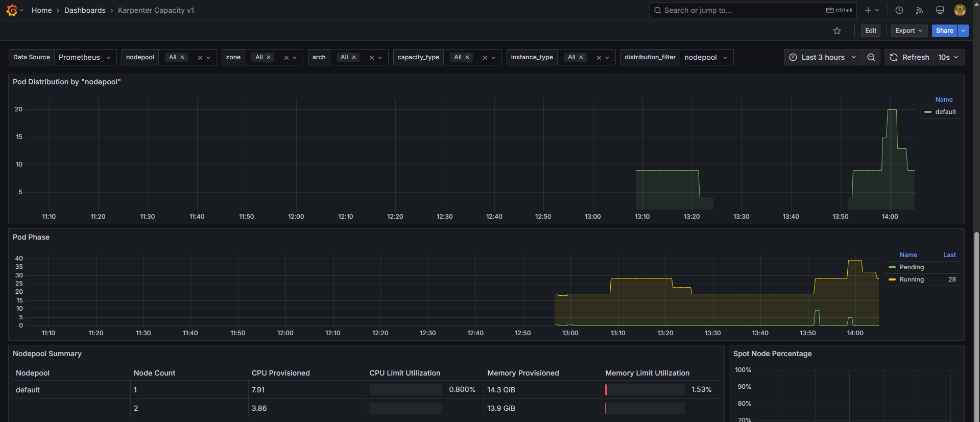Expand the Share button arrow
The width and height of the screenshot is (980, 422).
(963, 31)
